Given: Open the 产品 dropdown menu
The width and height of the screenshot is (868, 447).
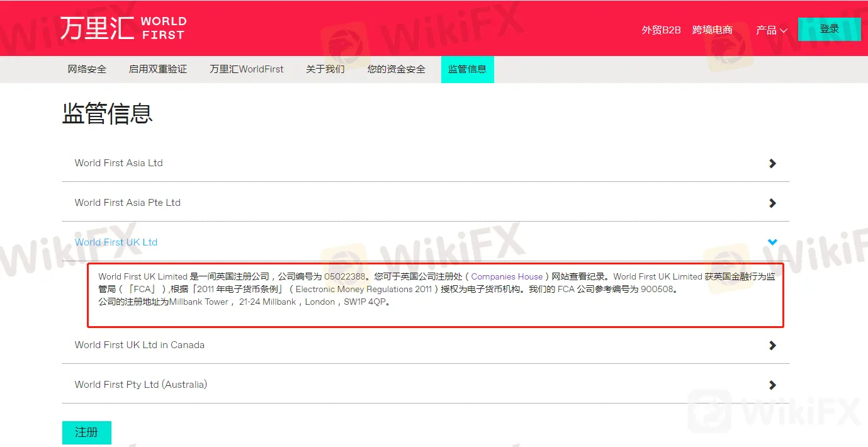Looking at the screenshot, I should [x=771, y=30].
